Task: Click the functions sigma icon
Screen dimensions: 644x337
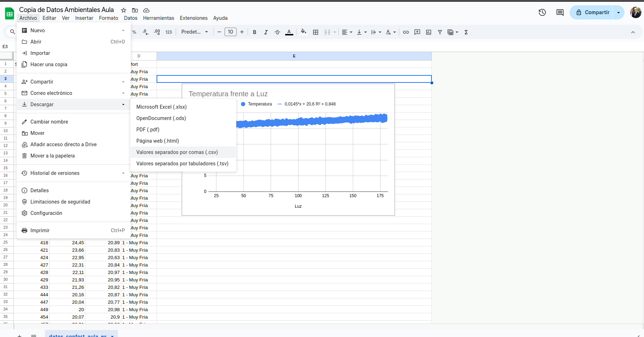Action: [466, 32]
